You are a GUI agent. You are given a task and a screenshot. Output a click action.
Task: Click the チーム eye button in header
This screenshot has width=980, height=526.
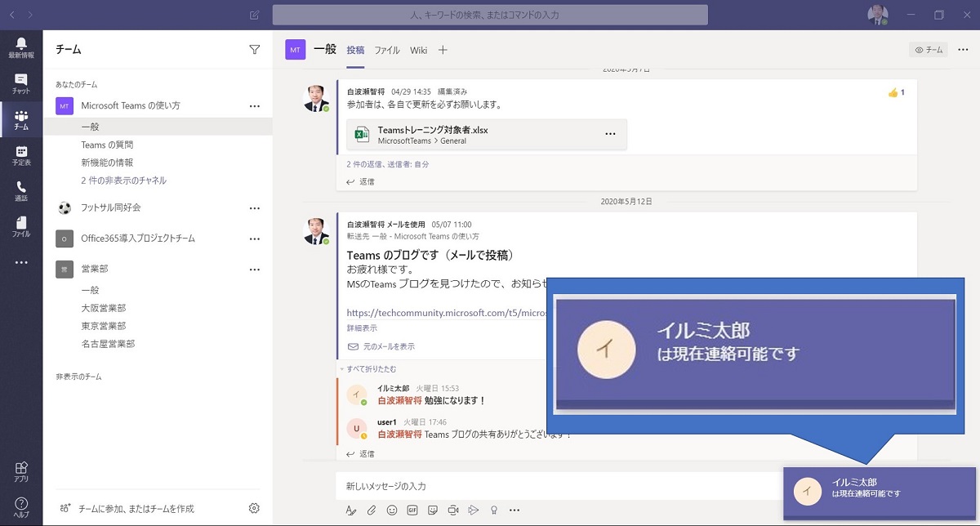(929, 50)
